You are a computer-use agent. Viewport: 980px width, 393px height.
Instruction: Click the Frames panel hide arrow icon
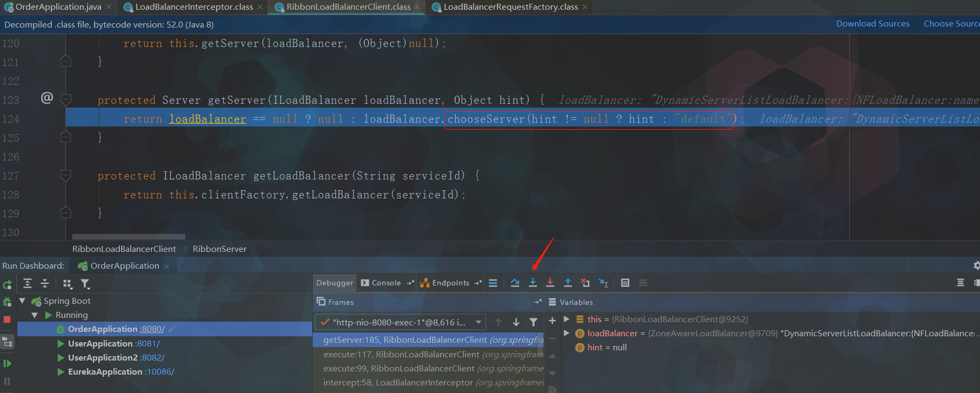[537, 302]
